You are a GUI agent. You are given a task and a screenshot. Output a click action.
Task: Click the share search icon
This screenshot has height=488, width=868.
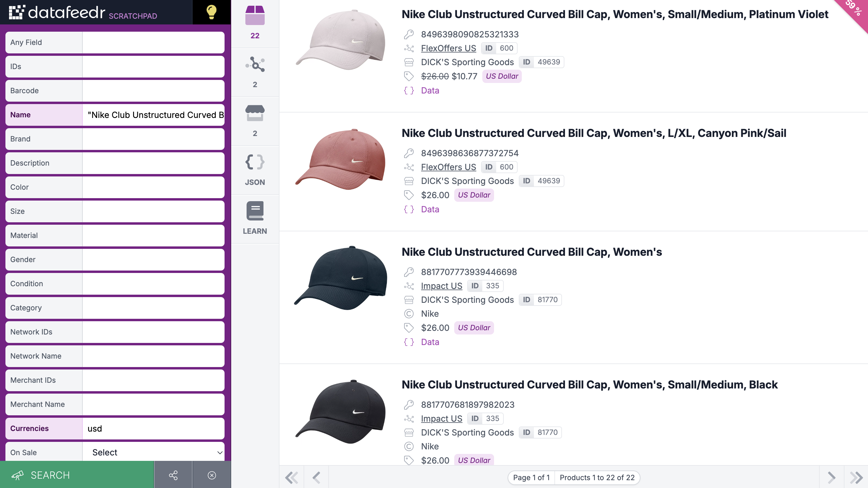point(173,475)
